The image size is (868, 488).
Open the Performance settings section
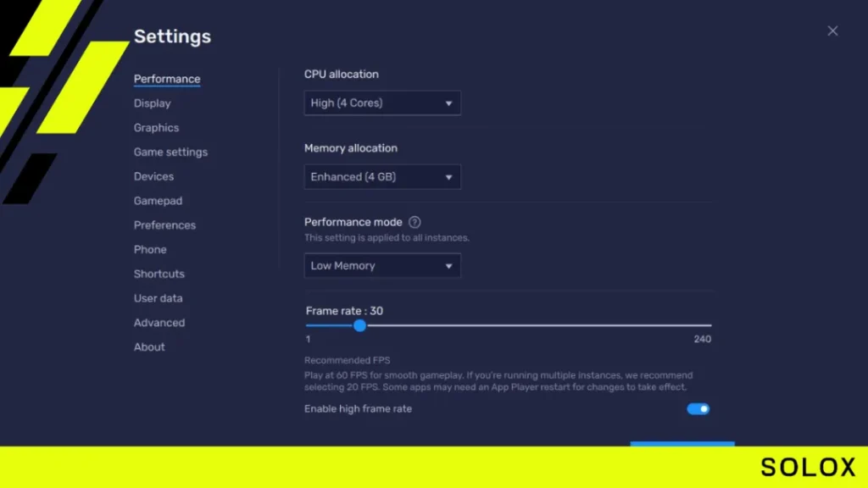(x=167, y=79)
